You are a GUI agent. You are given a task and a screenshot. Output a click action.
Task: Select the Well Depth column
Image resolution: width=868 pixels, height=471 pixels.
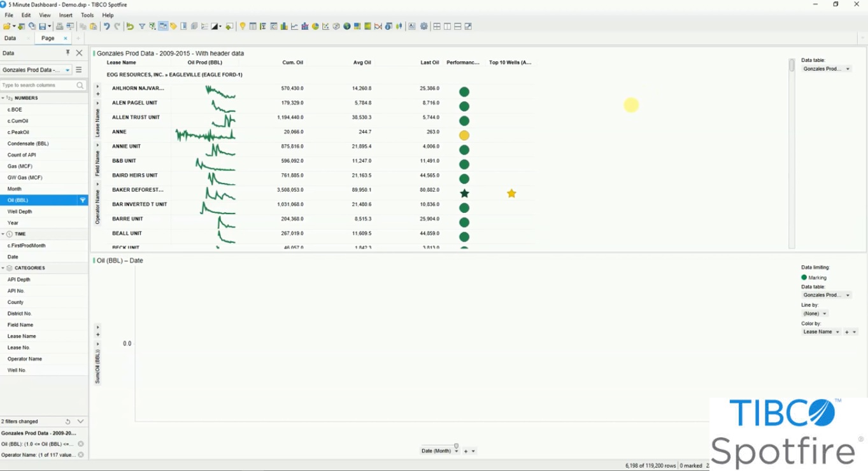tap(20, 212)
